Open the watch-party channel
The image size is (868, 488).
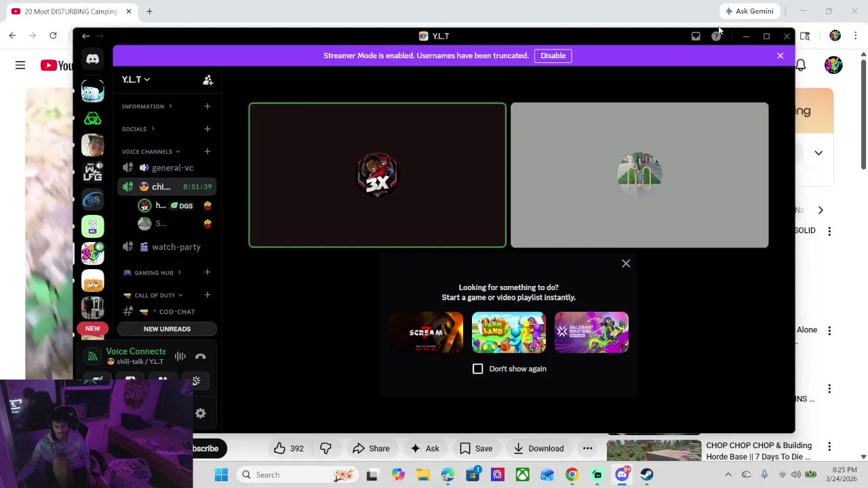(167, 247)
